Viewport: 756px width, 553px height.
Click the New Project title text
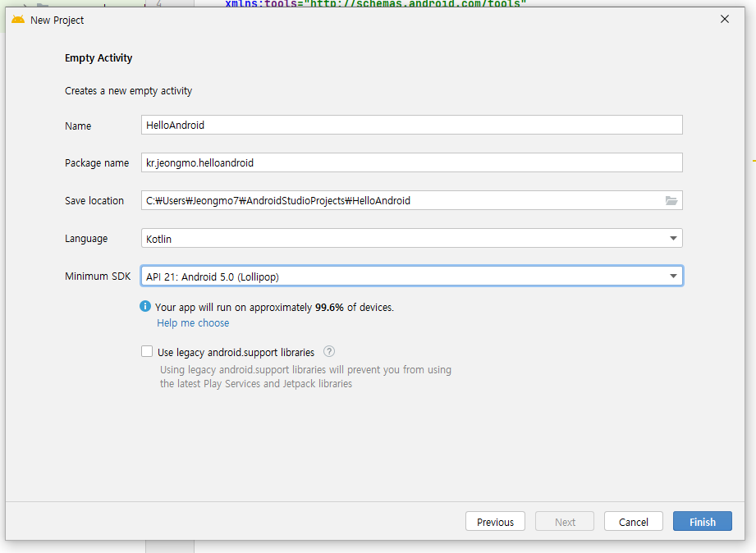click(x=57, y=21)
